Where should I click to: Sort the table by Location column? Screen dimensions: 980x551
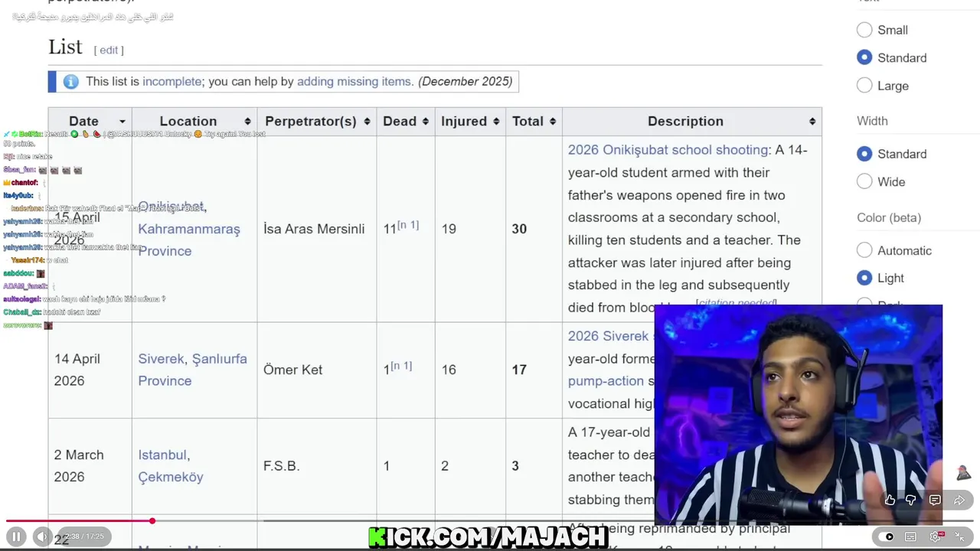pyautogui.click(x=194, y=121)
